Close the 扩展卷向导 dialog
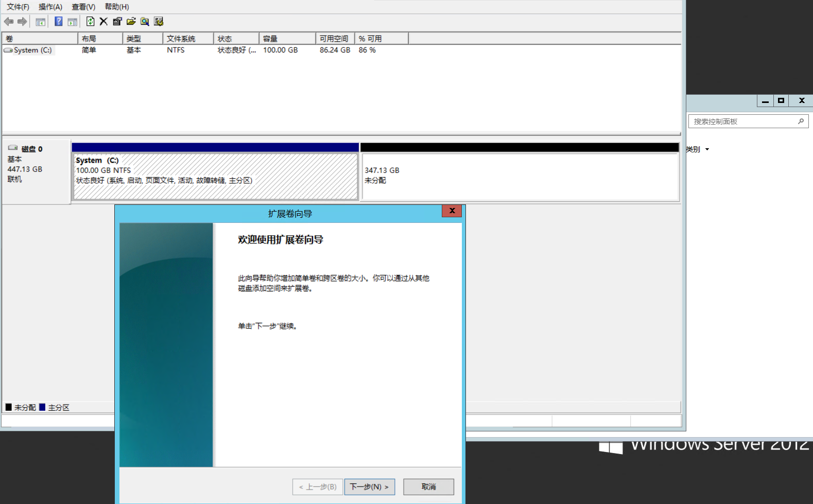 point(452,211)
